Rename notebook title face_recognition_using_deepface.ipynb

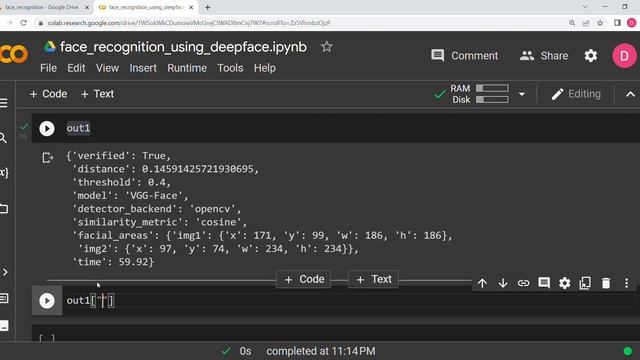183,47
